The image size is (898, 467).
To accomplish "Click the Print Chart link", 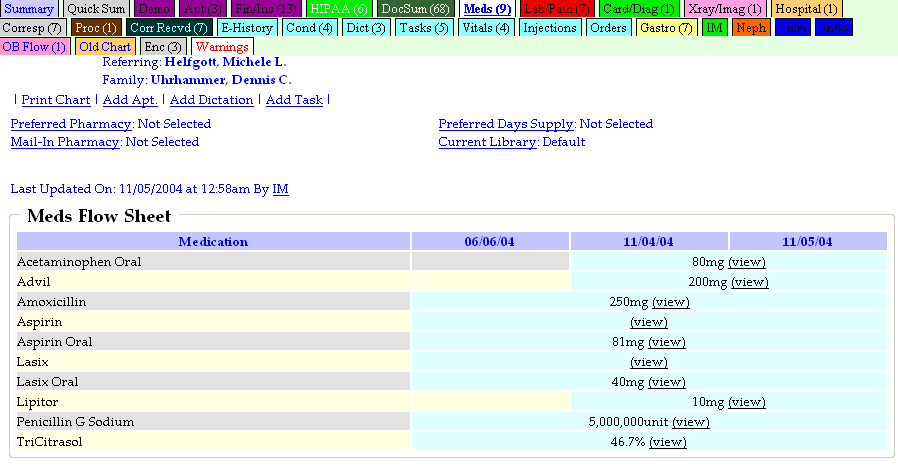I will 56,100.
